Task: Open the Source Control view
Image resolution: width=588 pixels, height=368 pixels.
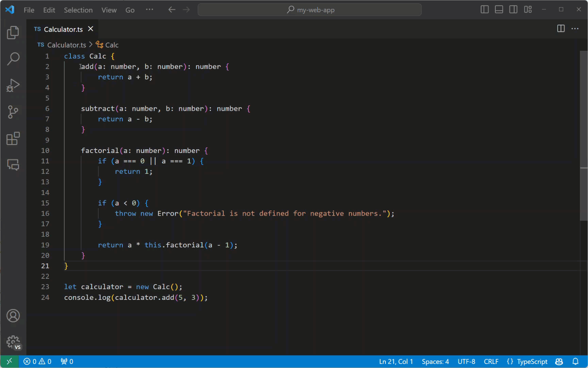Action: point(13,112)
